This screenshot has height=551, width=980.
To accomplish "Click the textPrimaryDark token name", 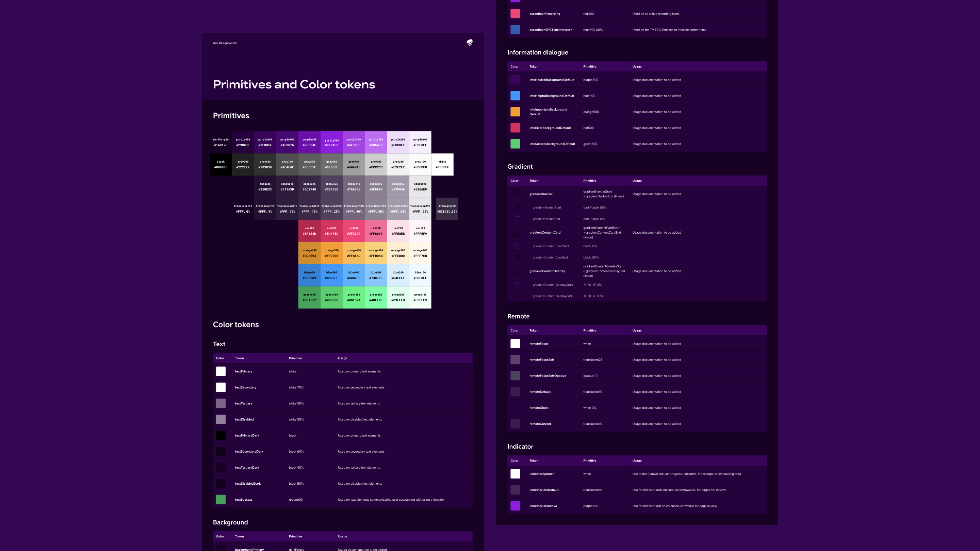I will [247, 435].
